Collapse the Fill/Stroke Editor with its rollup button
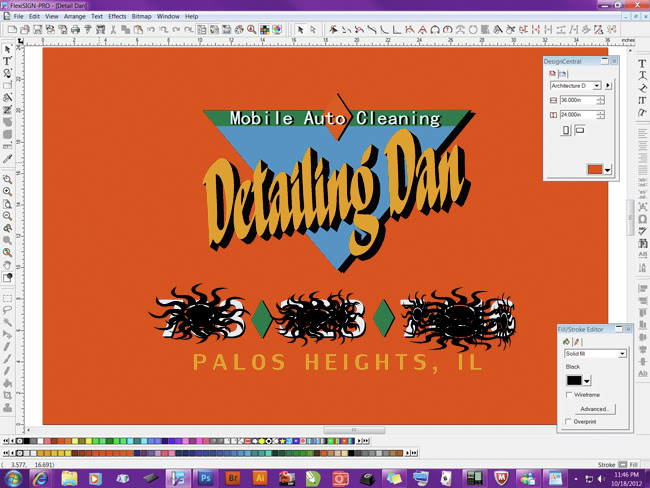Image resolution: width=650 pixels, height=488 pixels. click(619, 329)
